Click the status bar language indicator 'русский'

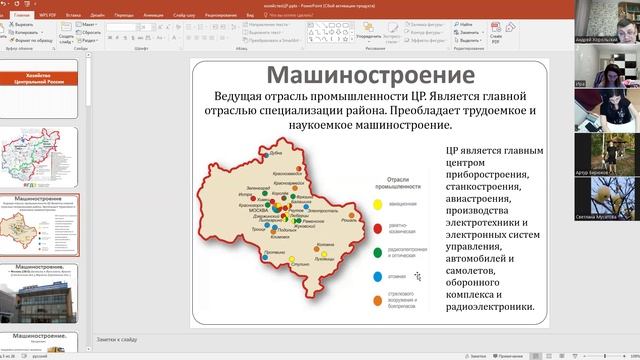coord(40,356)
